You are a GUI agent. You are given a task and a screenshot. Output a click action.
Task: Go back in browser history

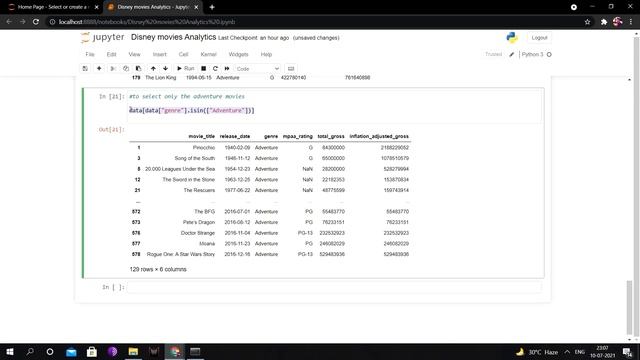click(9, 22)
